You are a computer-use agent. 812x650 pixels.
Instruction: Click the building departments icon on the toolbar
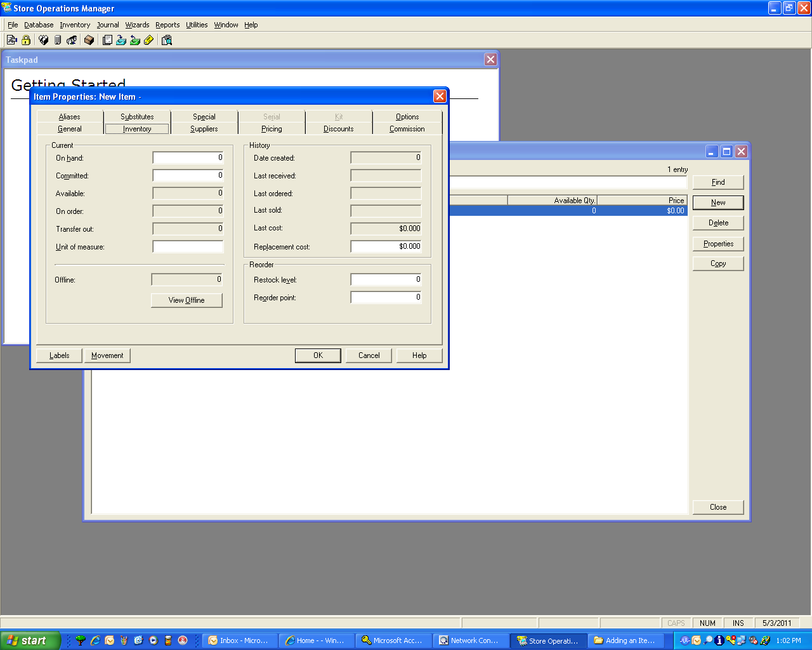click(58, 39)
